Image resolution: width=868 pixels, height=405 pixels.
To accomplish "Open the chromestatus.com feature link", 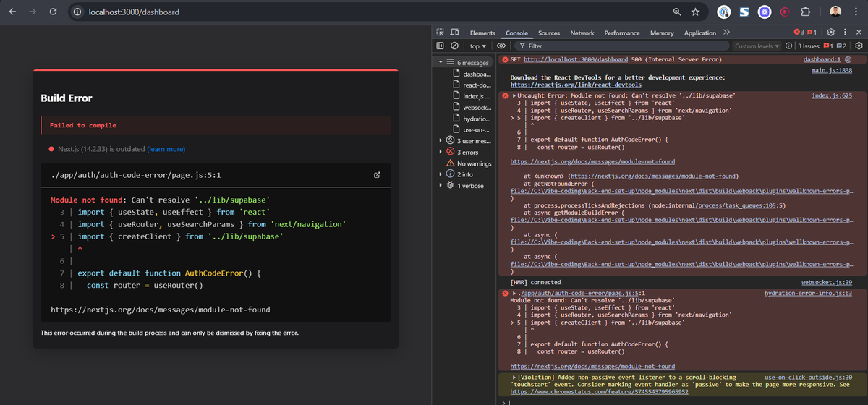I will tap(600, 392).
